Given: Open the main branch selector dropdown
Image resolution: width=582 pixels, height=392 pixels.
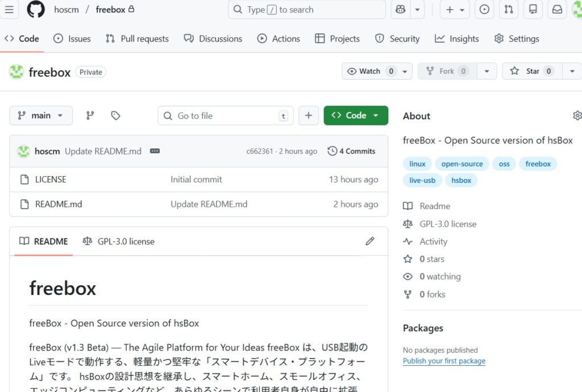Looking at the screenshot, I should [x=40, y=115].
